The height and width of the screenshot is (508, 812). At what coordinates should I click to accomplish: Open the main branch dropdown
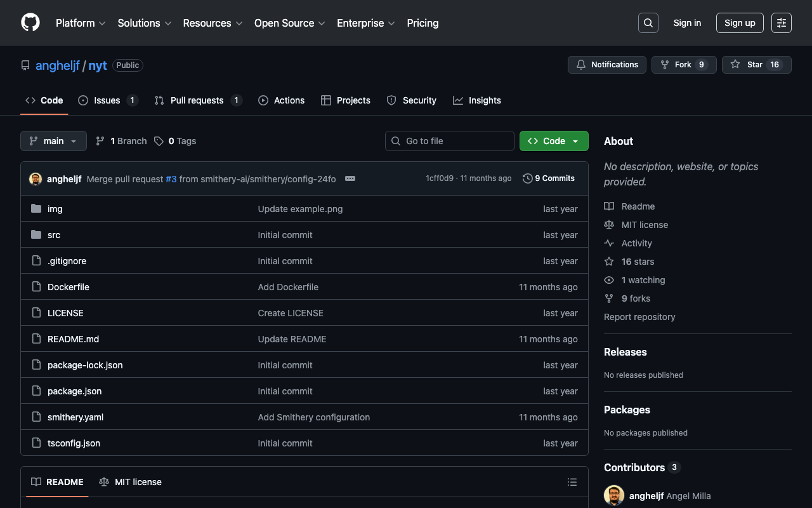click(53, 141)
